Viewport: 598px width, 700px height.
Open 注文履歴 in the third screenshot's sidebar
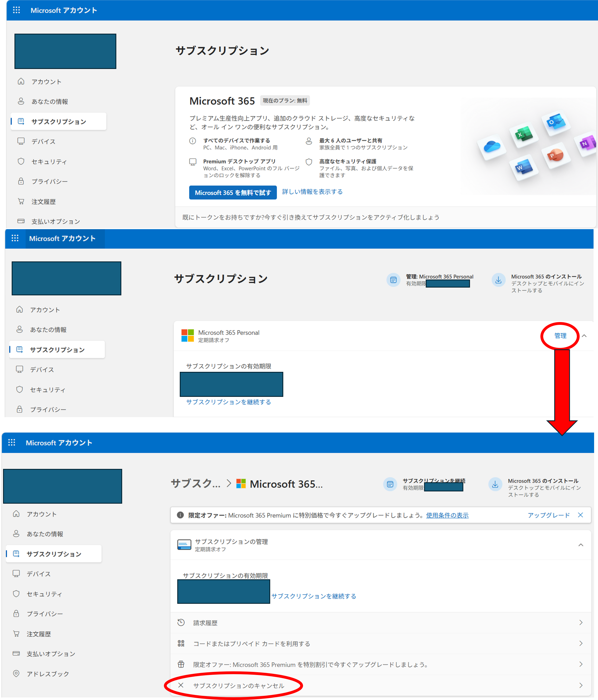39,634
